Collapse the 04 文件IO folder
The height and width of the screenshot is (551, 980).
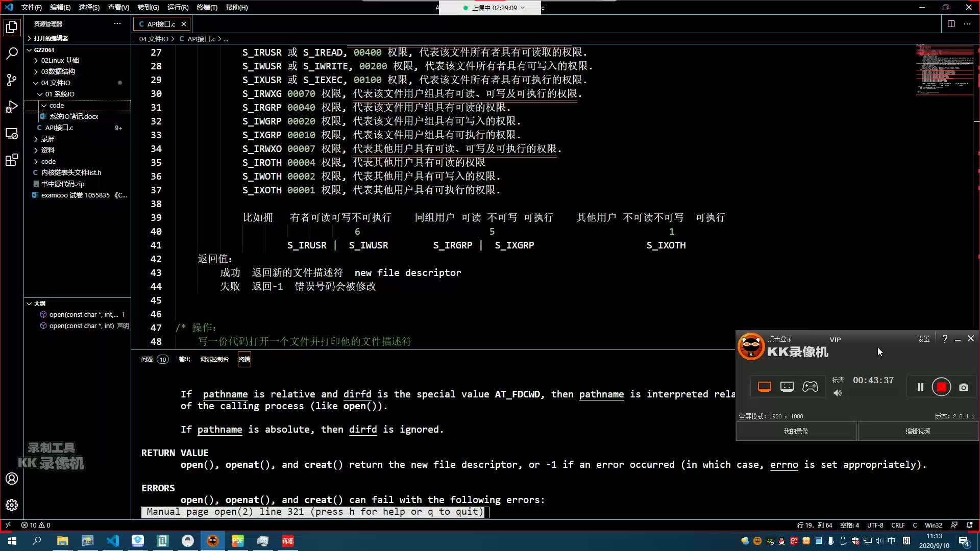(x=56, y=83)
